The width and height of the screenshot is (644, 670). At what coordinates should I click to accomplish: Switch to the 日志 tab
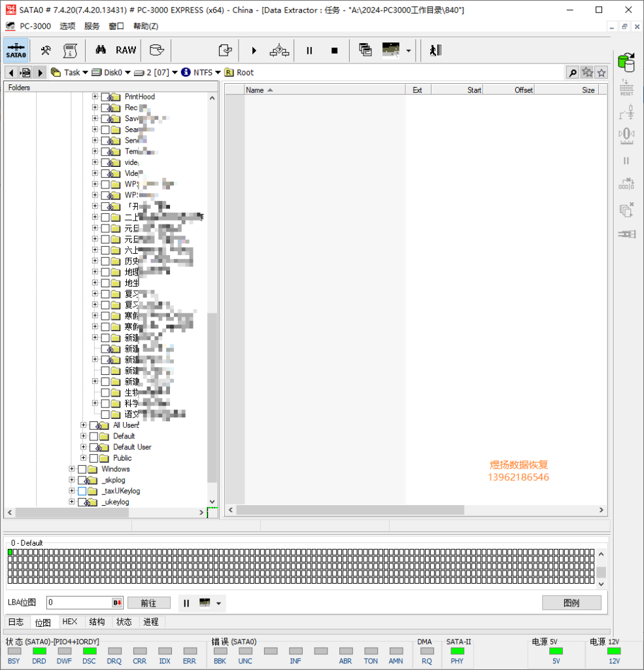click(16, 622)
